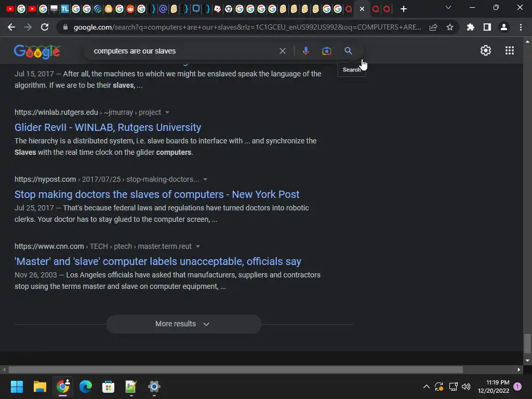The image size is (532, 399).
Task: Expand the options arrow for the CNN result
Action: point(198,246)
